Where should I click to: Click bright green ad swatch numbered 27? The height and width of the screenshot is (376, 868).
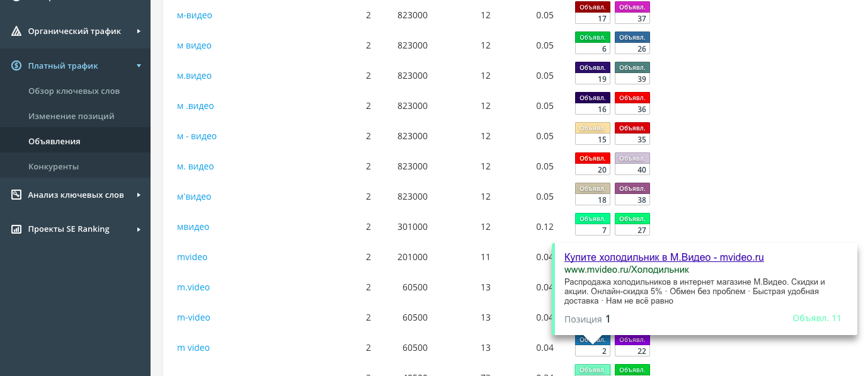coord(632,224)
